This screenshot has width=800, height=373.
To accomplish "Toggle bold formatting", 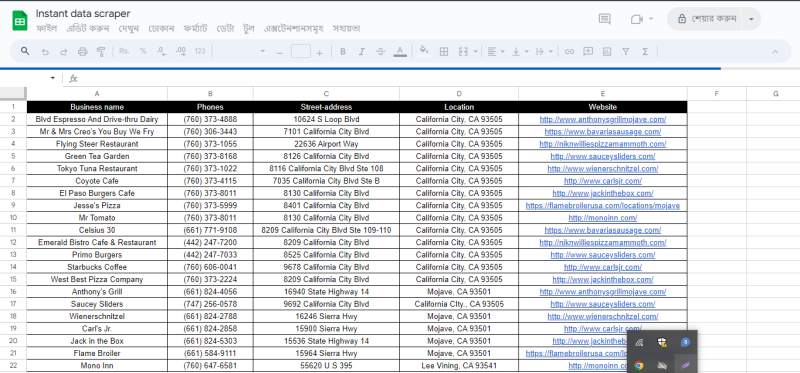I will 343,52.
